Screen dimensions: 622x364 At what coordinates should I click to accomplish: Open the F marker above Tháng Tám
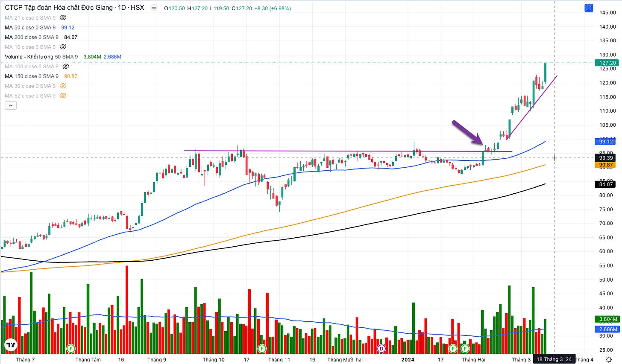point(71,349)
